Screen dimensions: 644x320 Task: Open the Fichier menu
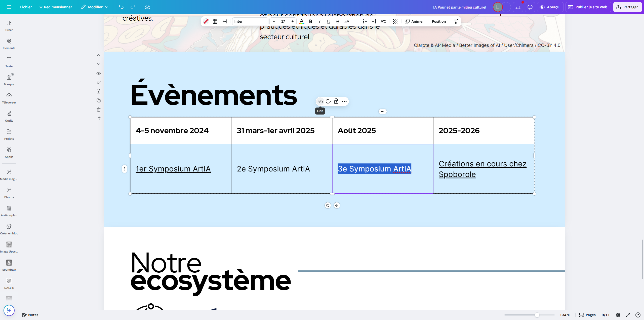coord(26,7)
